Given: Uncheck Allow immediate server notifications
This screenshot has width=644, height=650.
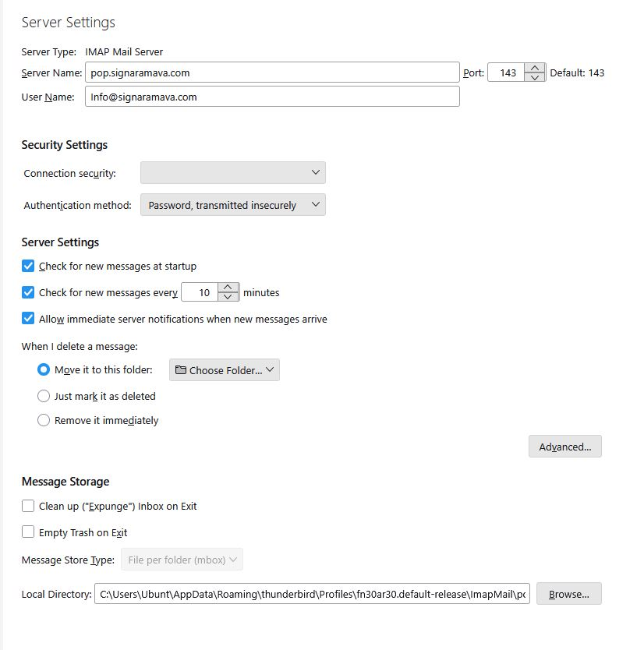Looking at the screenshot, I should 28,319.
